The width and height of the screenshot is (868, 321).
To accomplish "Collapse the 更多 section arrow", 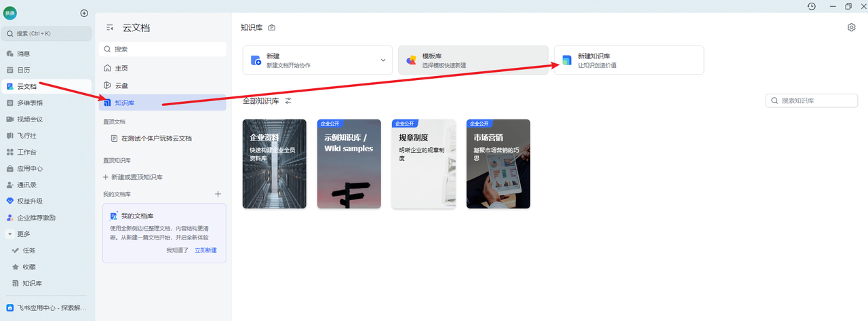I will point(10,234).
